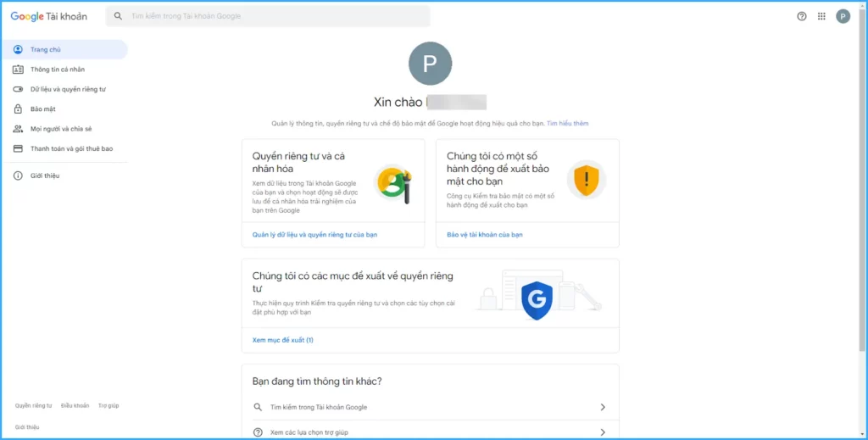
Task: Click Chúng tôi có các mục đề xuất heading
Action: [x=353, y=281]
